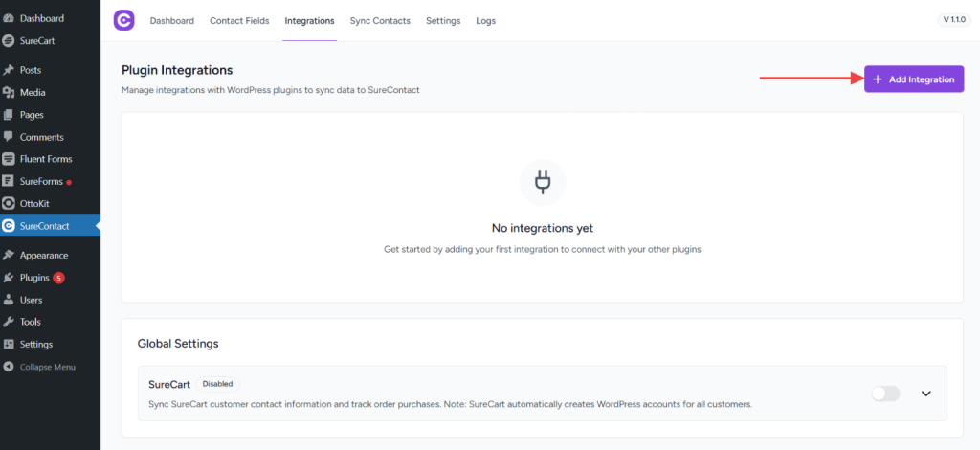This screenshot has height=450, width=980.
Task: Go to the Logs tab
Action: click(485, 21)
